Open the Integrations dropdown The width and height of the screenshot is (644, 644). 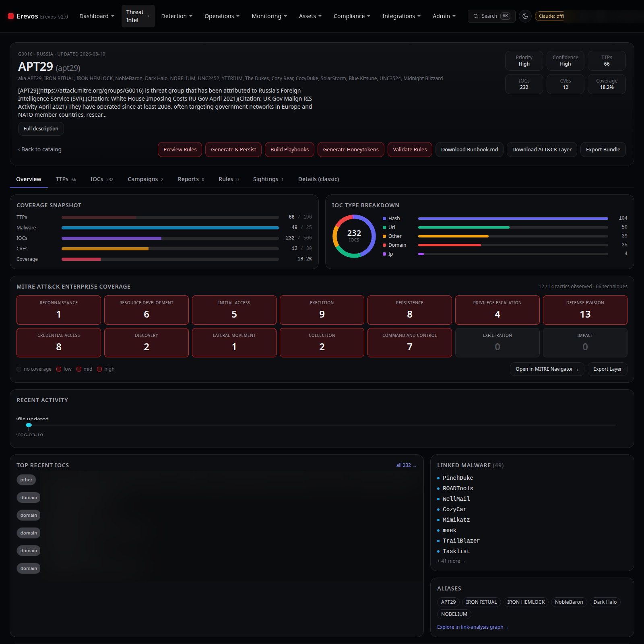coord(401,16)
